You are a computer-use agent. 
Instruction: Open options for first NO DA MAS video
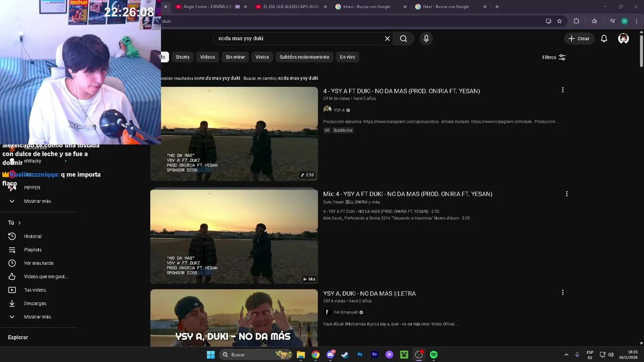pos(562,90)
